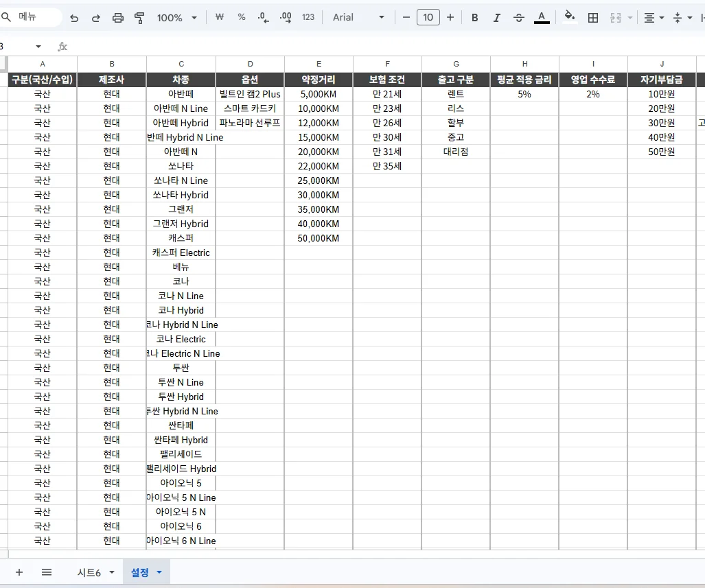The height and width of the screenshot is (588, 705).
Task: Click header cell 차종
Action: pyautogui.click(x=181, y=80)
